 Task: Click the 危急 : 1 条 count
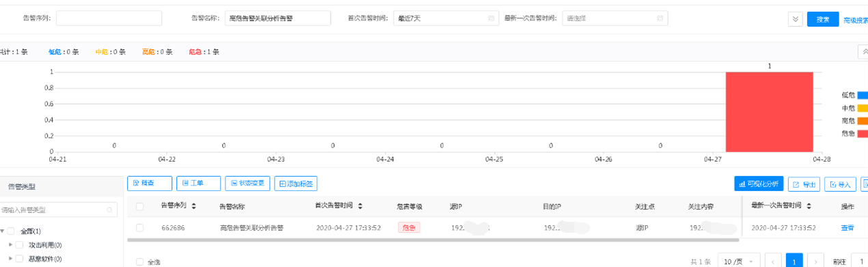[x=204, y=52]
